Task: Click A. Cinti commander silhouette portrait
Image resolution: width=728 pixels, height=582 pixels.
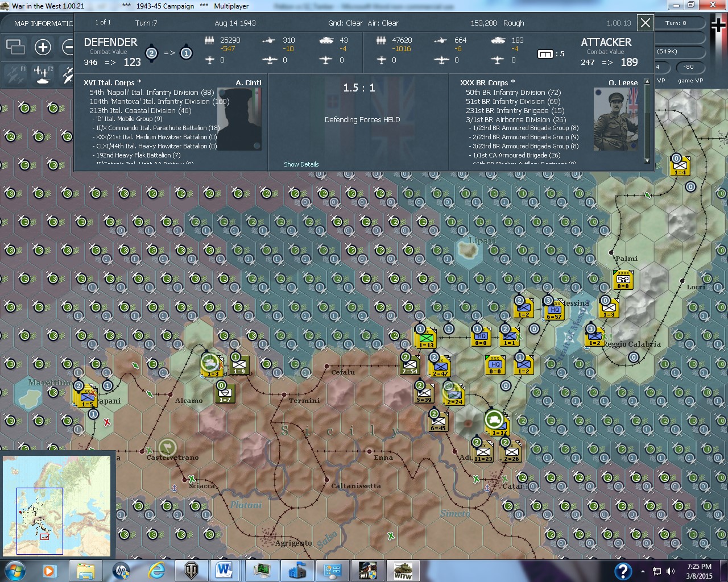Action: 239,119
